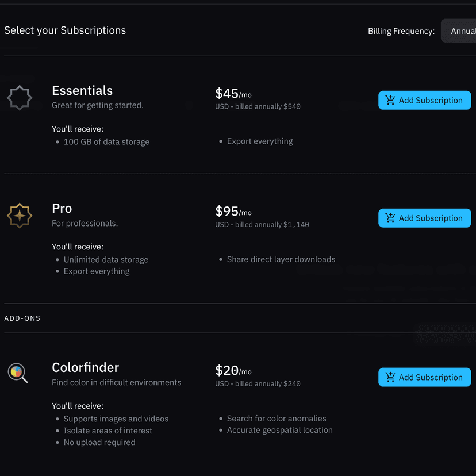Click the $95/mo Pro price

(x=233, y=212)
